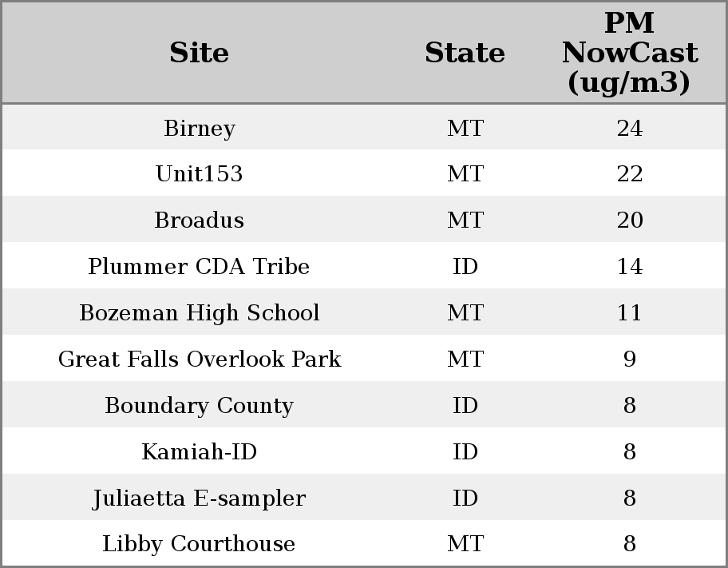Click the Broadus site name
728x568 pixels.
(199, 220)
